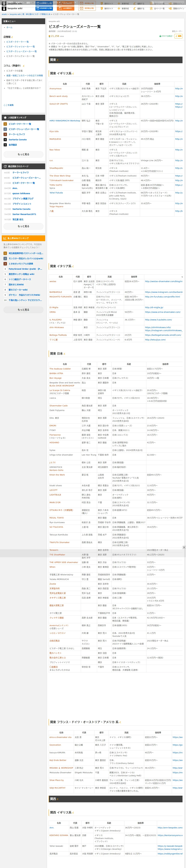Open the aestas blog URL link
186x868 pixels.
pos(164,281)
